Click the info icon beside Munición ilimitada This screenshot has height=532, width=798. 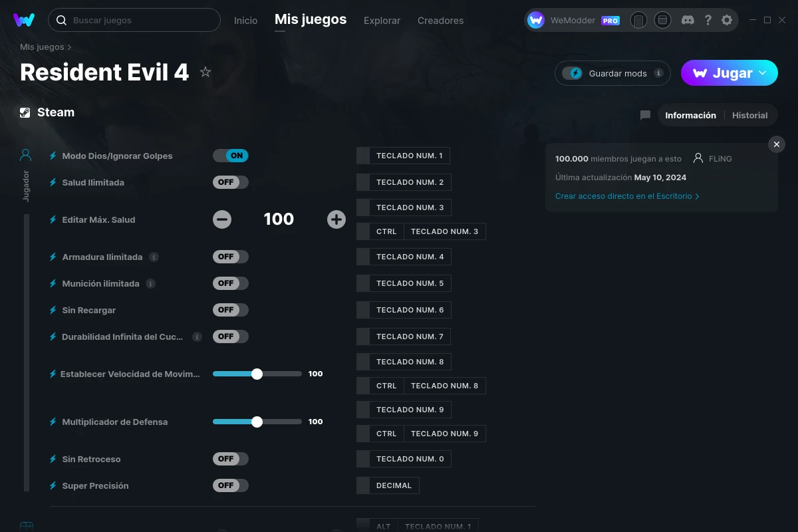[150, 283]
